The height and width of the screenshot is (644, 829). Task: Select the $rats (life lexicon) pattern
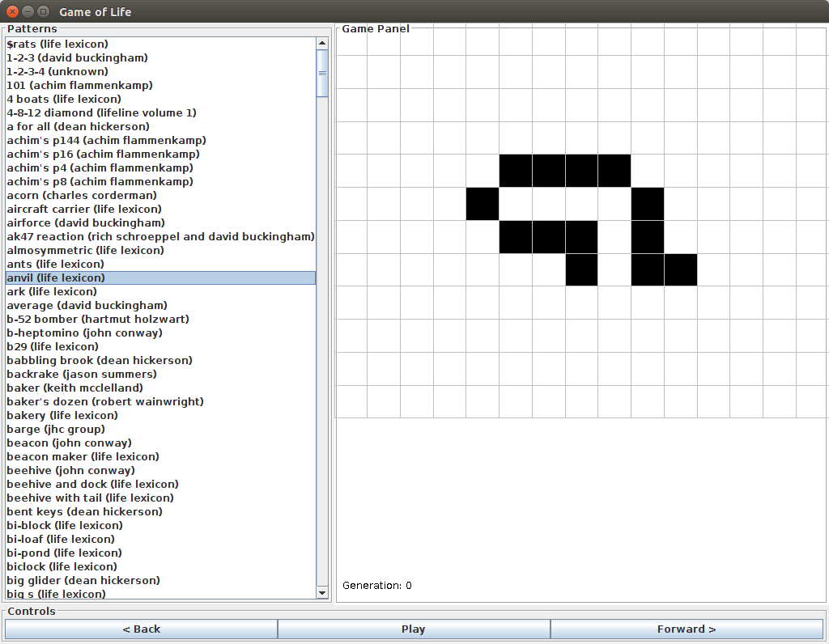click(57, 44)
